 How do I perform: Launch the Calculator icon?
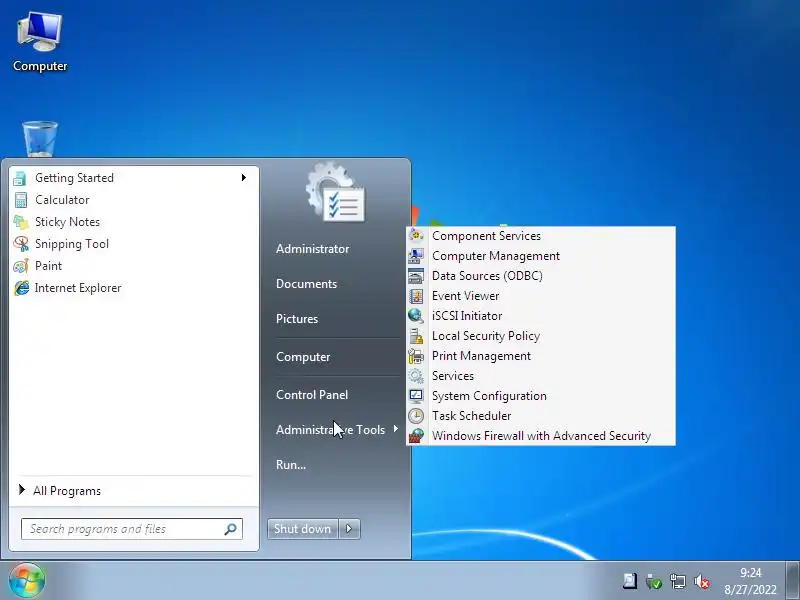pos(20,200)
